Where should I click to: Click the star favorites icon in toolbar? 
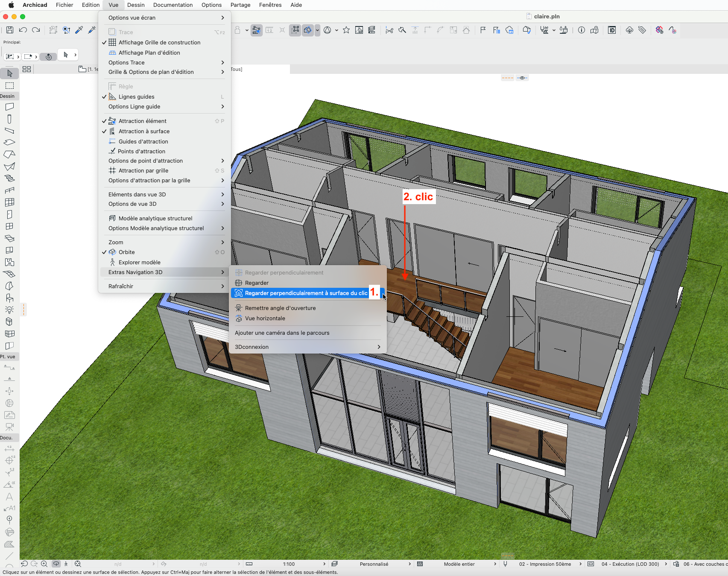tap(346, 30)
